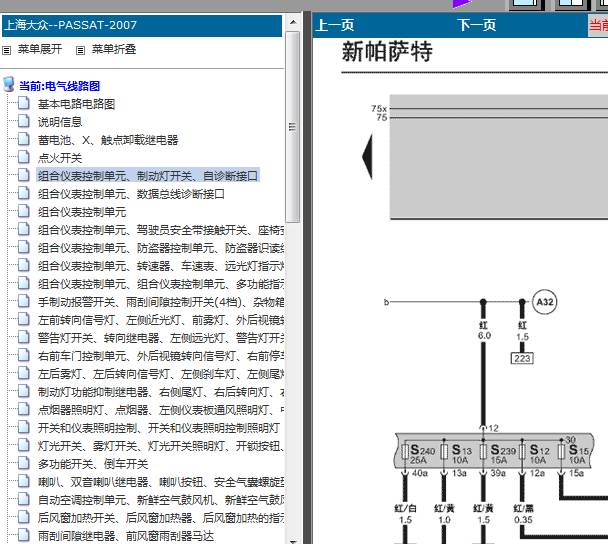Click page icon beside 基本电路电路图
Viewport: 608px width, 544px height.
pyautogui.click(x=24, y=103)
